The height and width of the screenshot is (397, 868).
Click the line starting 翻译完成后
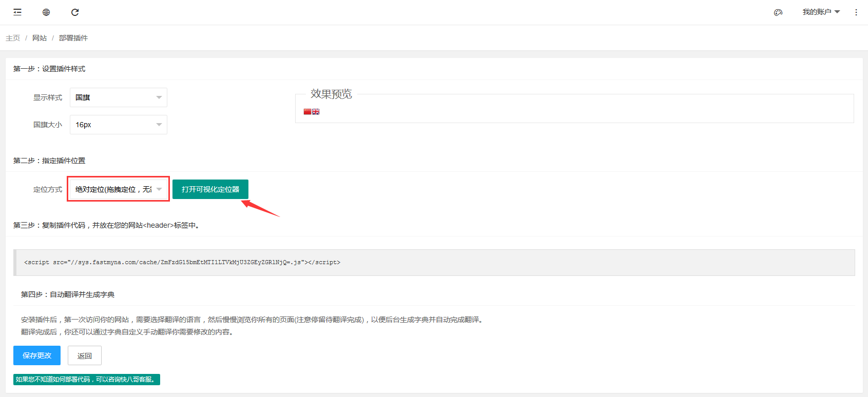tap(128, 332)
